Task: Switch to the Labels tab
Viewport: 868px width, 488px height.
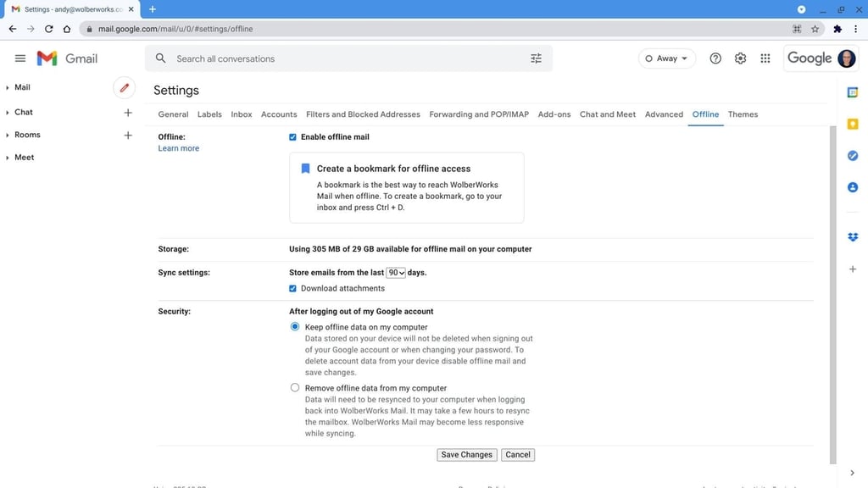Action: pos(209,114)
